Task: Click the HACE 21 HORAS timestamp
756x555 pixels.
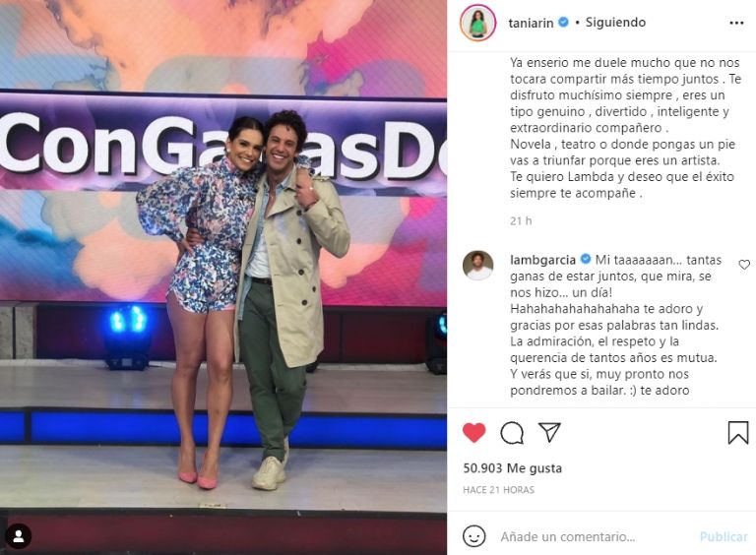Action: point(498,490)
